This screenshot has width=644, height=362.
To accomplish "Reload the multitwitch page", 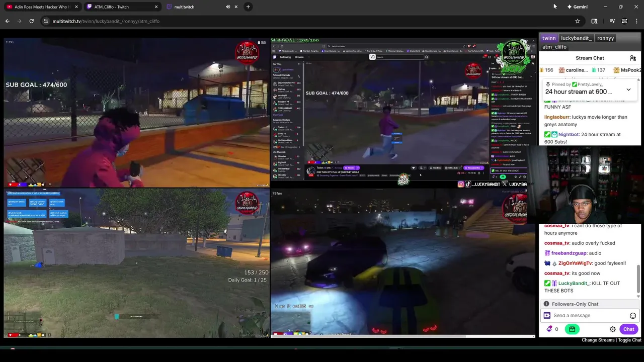I will (31, 21).
